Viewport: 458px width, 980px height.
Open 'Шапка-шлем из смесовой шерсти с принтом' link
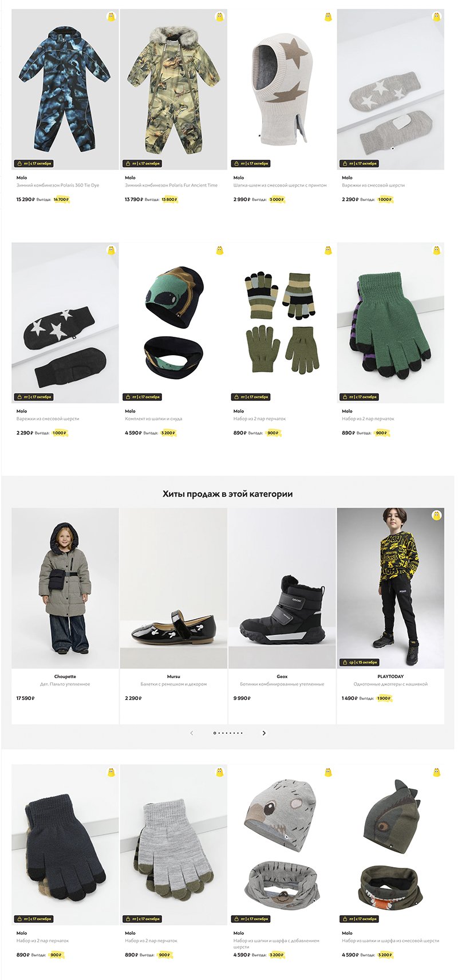pyautogui.click(x=280, y=185)
